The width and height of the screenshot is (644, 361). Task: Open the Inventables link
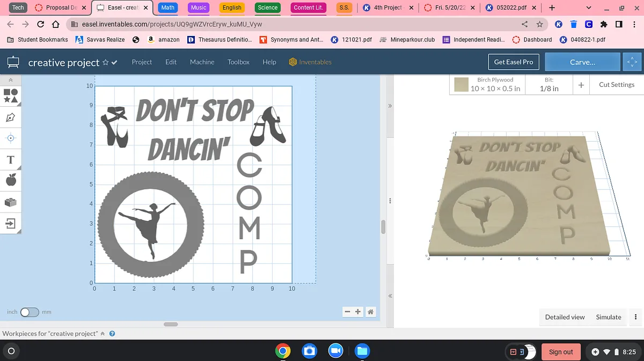point(310,62)
